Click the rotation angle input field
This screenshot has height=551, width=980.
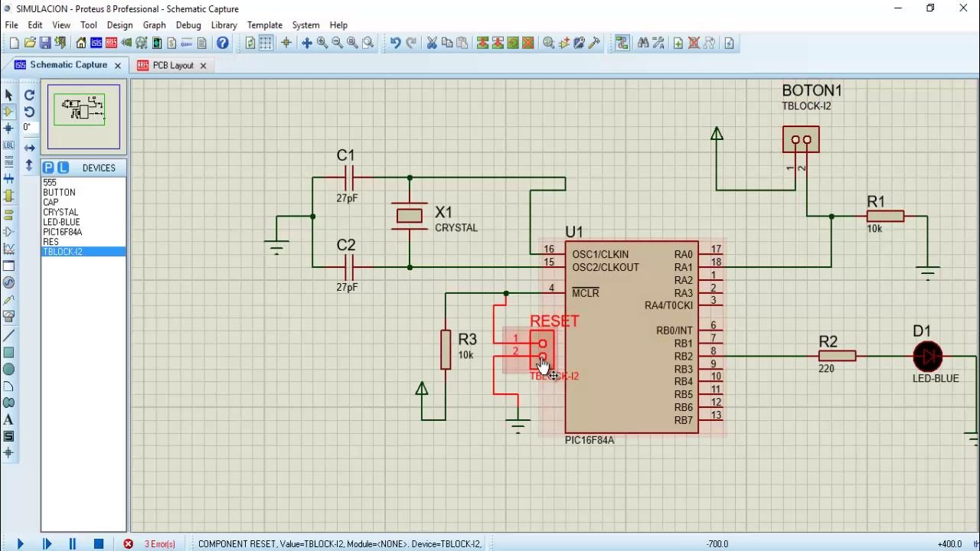point(29,128)
